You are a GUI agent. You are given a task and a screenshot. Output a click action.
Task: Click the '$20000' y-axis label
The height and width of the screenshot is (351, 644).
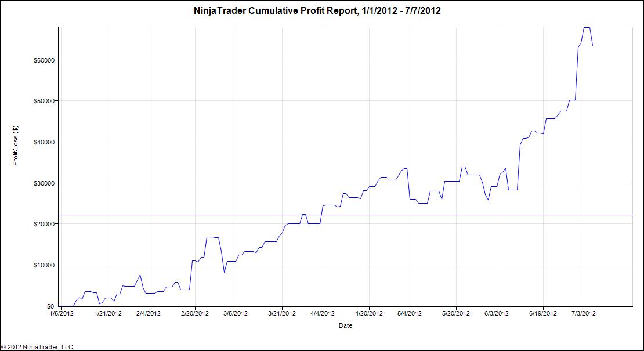(x=45, y=224)
